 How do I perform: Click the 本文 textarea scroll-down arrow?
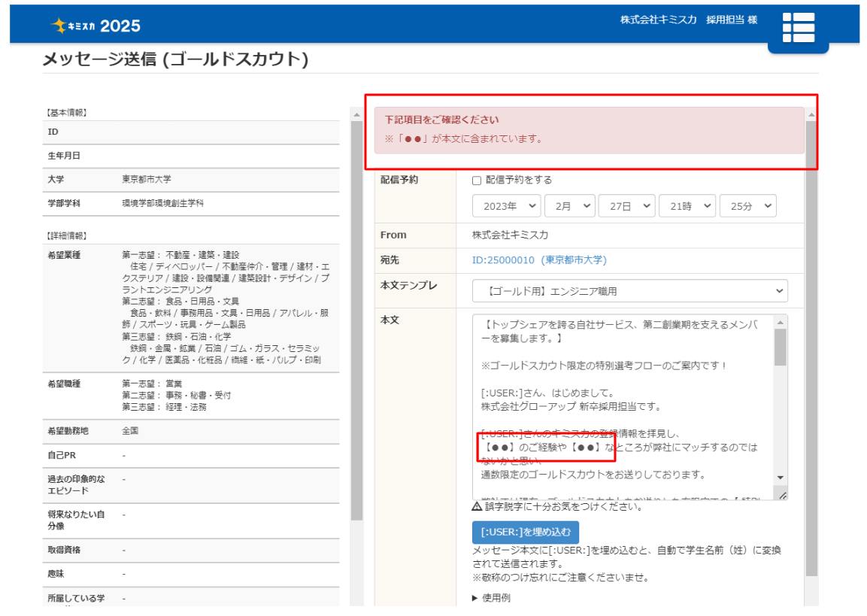(781, 477)
